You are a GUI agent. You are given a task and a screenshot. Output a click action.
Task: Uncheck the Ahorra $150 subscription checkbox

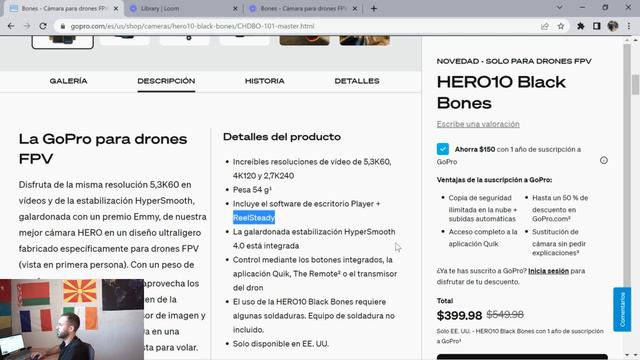pyautogui.click(x=442, y=149)
